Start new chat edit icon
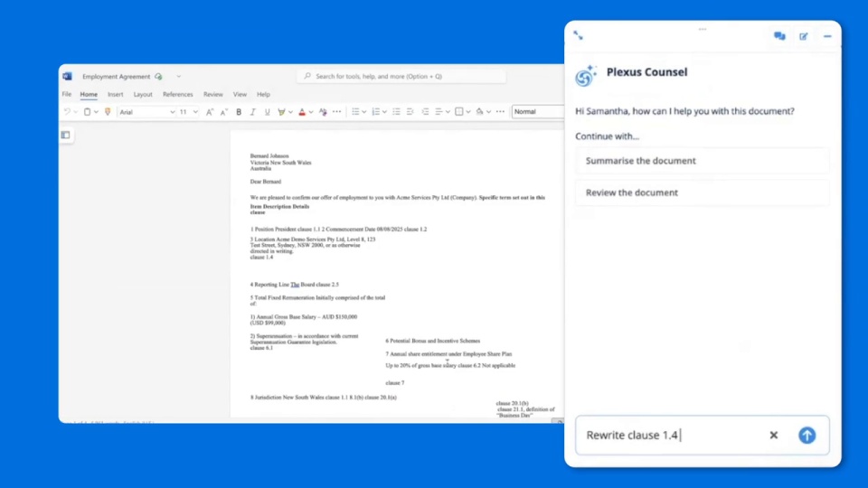Viewport: 868px width, 488px height. (804, 36)
